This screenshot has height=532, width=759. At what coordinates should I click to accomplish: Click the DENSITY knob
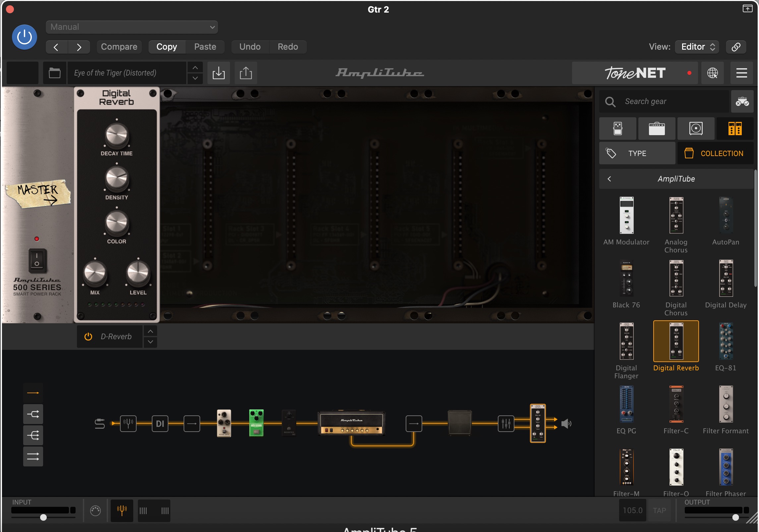point(117,179)
